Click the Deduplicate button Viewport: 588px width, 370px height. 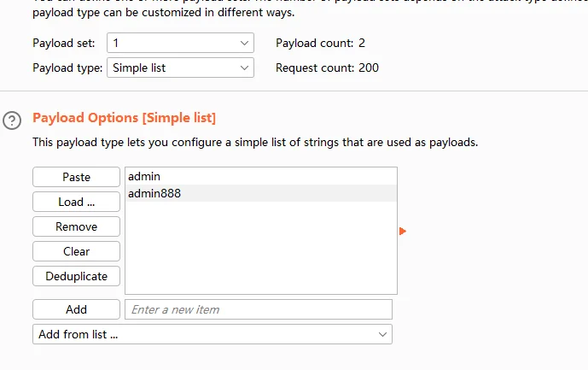[76, 276]
